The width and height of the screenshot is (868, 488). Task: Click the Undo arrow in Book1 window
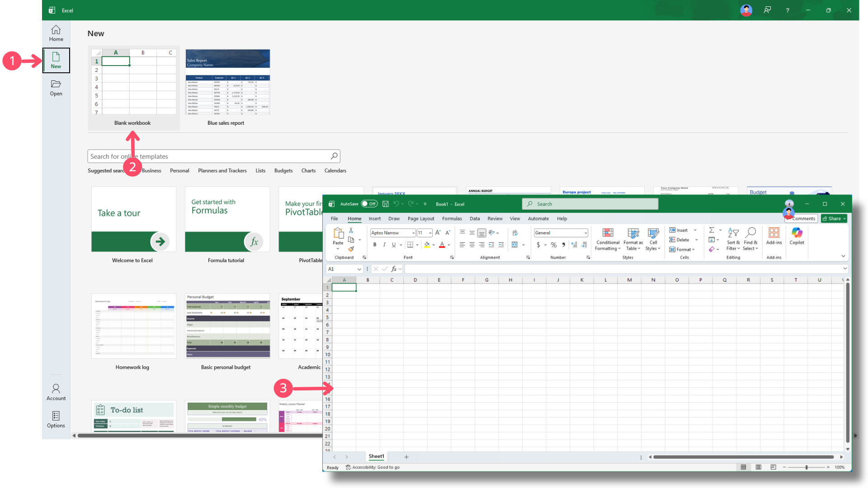pos(396,204)
